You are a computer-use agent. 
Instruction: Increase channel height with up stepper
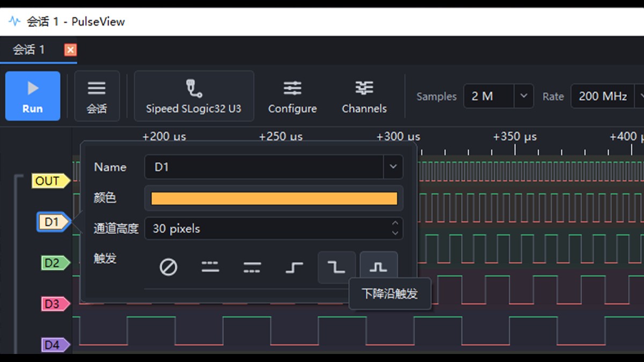[x=395, y=223]
